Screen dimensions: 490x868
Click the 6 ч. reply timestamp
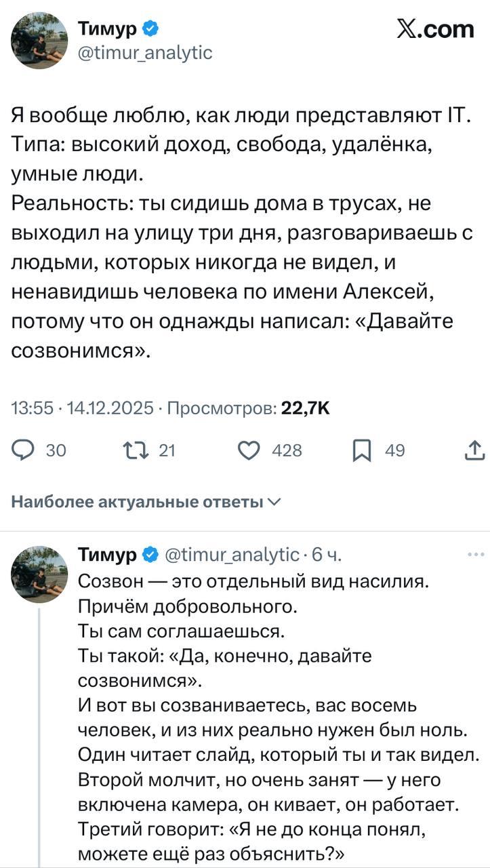coord(326,555)
